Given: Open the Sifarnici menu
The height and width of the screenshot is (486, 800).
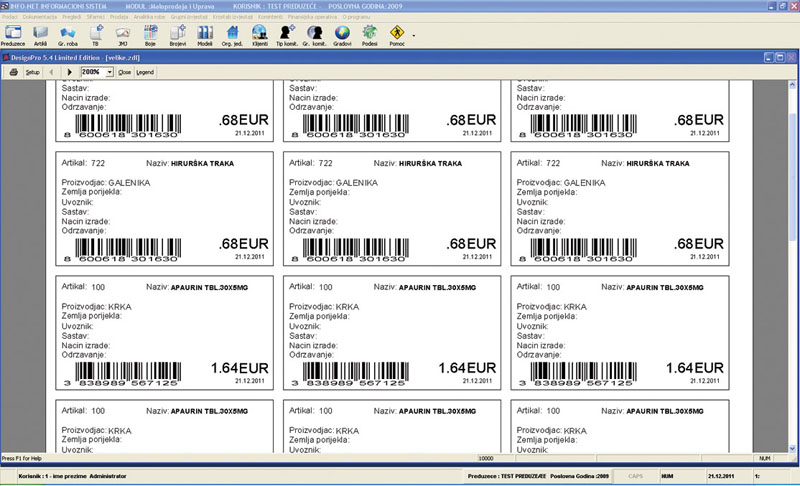Looking at the screenshot, I should (x=95, y=17).
